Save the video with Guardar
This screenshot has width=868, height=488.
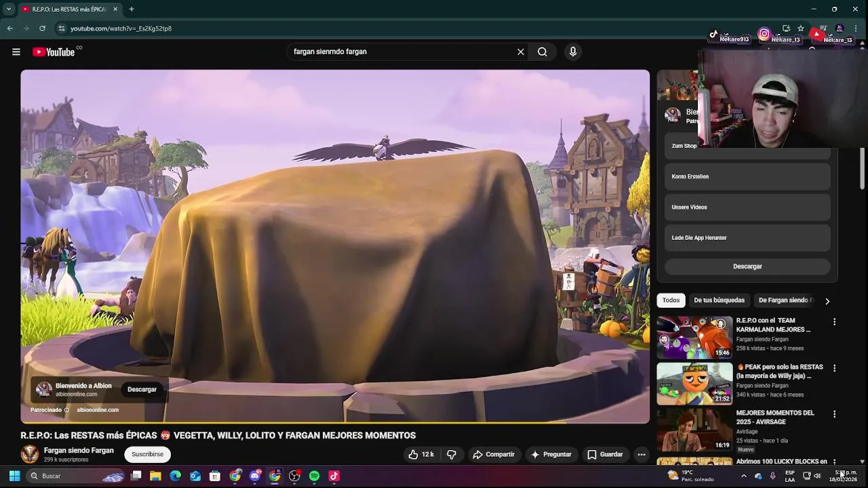point(605,454)
